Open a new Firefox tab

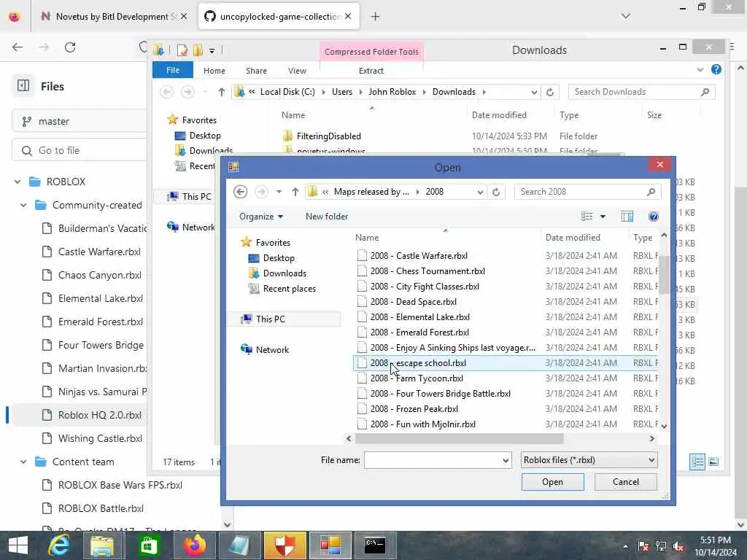(x=376, y=17)
